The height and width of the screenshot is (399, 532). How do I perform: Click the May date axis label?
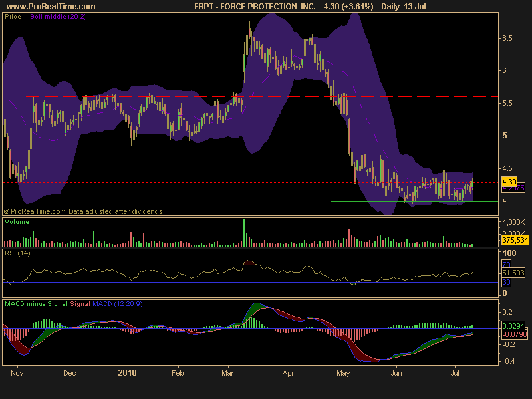point(343,373)
